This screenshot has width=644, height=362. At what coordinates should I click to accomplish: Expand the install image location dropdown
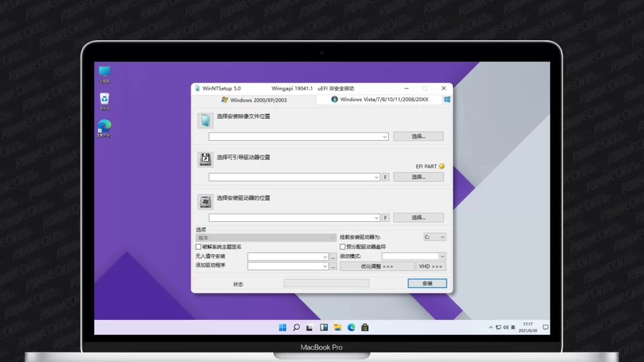(384, 136)
